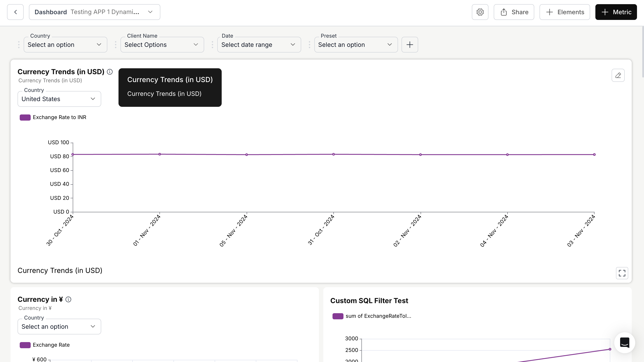
Task: Open the Preset filter Select an option menu
Action: pos(356,44)
